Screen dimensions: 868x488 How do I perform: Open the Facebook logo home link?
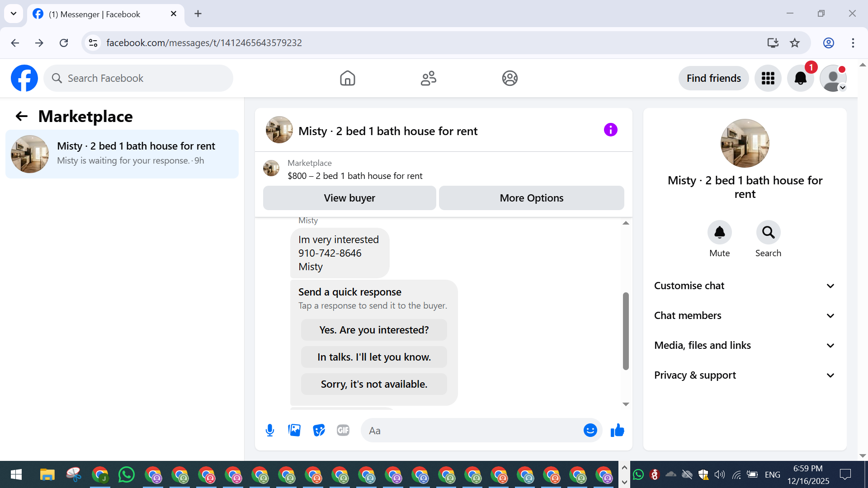pos(24,78)
